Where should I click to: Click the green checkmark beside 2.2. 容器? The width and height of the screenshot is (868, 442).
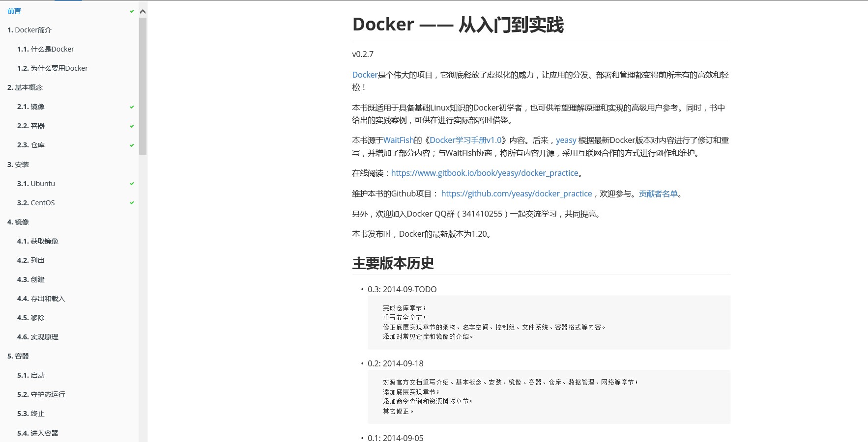pyautogui.click(x=132, y=126)
